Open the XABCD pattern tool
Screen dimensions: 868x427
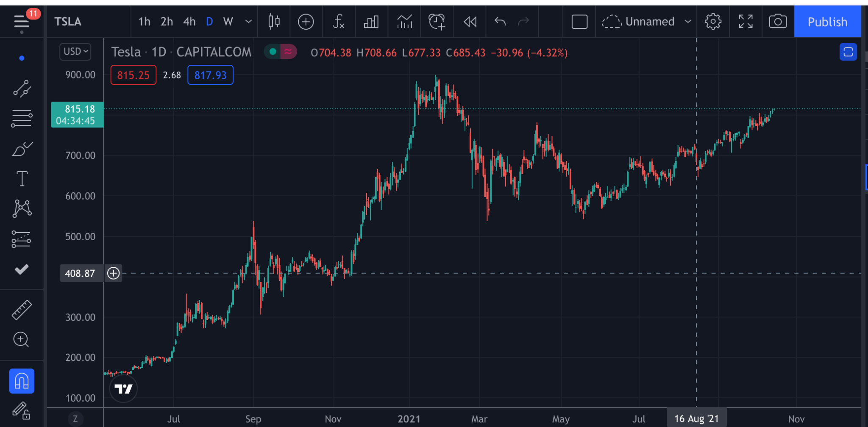[x=22, y=208]
